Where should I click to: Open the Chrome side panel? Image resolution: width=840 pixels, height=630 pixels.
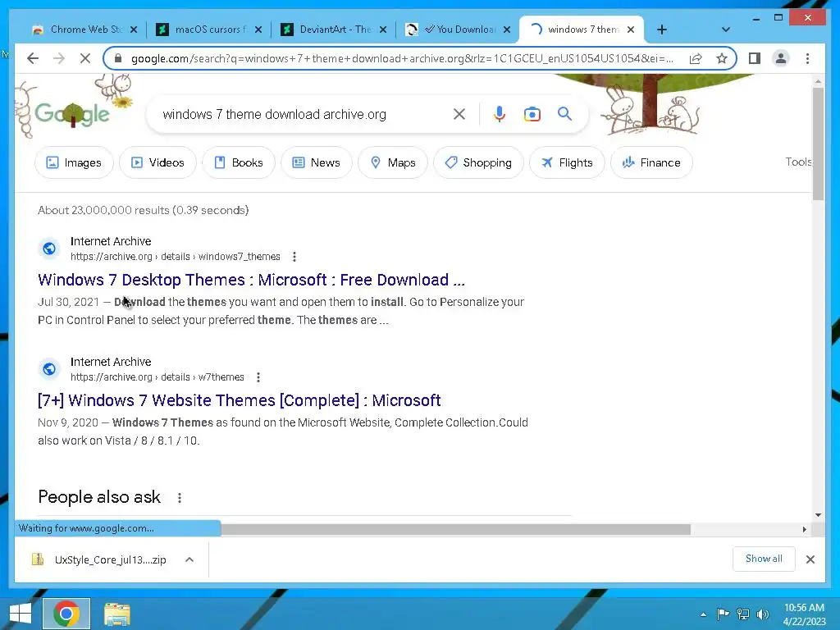point(755,58)
